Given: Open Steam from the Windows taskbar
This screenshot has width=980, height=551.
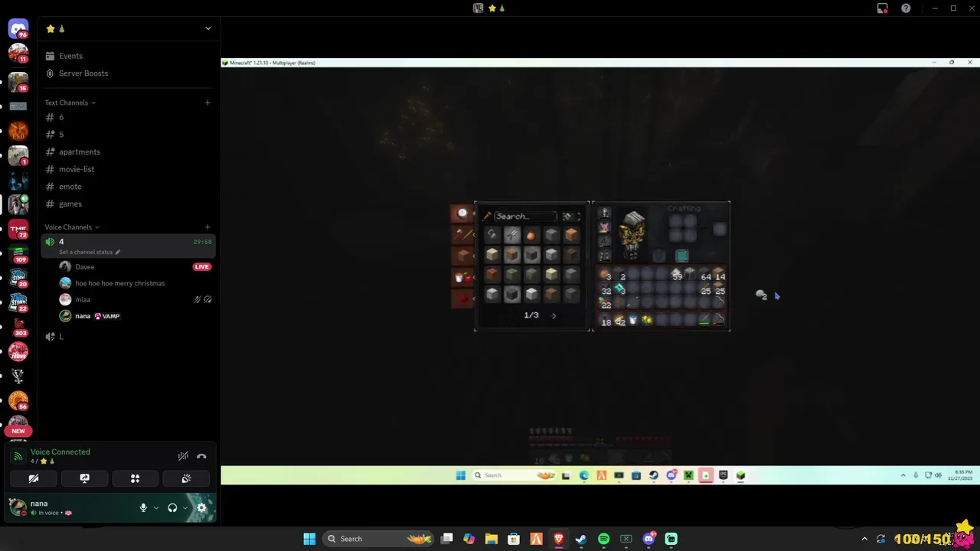Looking at the screenshot, I should point(581,539).
